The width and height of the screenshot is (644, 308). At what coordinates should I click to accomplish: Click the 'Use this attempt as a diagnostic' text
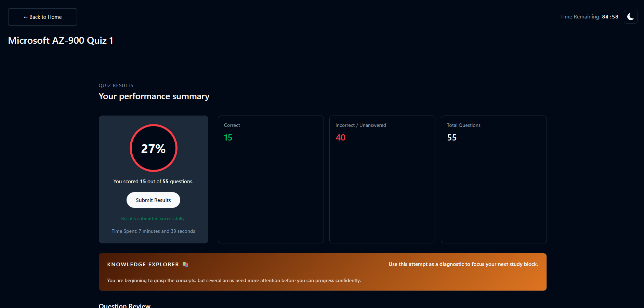click(463, 264)
